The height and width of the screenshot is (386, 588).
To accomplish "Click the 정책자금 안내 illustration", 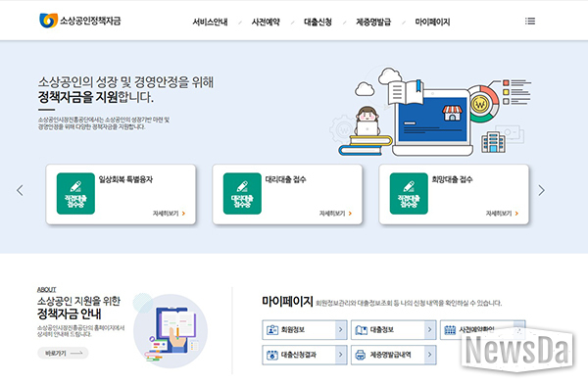I will tap(171, 330).
